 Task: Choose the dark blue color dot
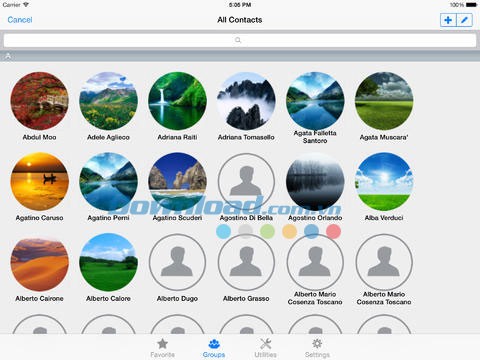point(311,231)
